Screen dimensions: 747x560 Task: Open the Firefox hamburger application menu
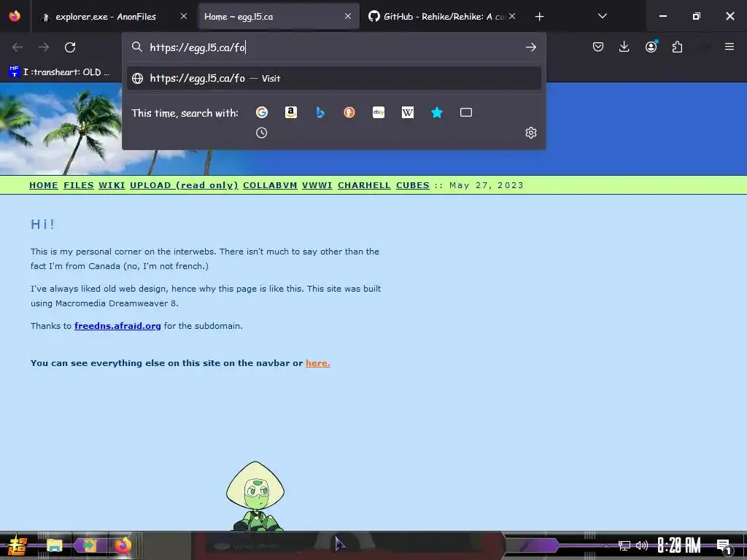tap(729, 47)
